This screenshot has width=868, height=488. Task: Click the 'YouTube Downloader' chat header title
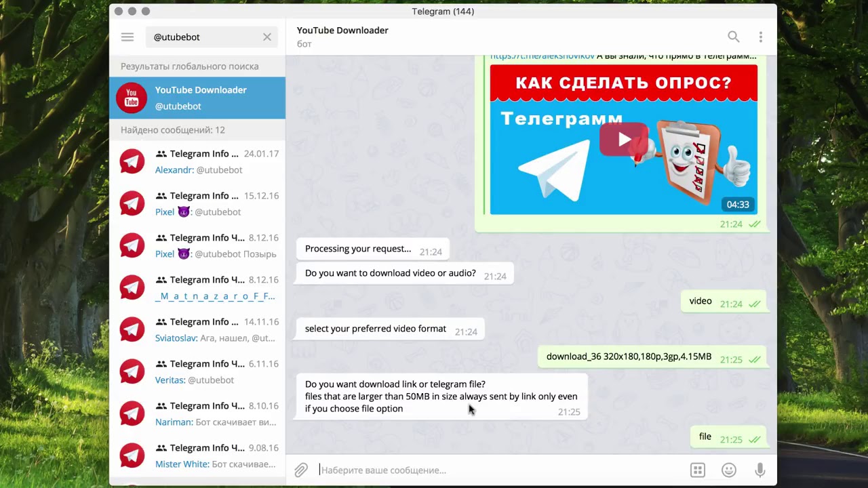point(342,30)
